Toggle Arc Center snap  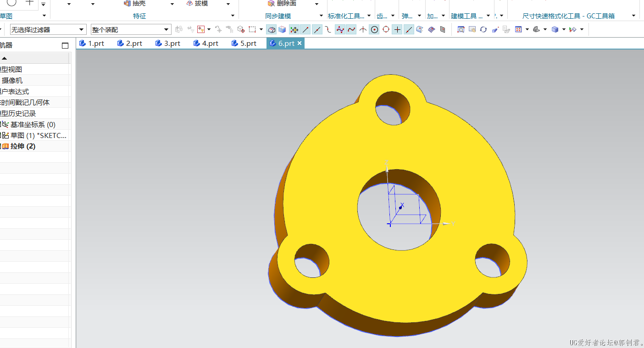click(x=374, y=29)
